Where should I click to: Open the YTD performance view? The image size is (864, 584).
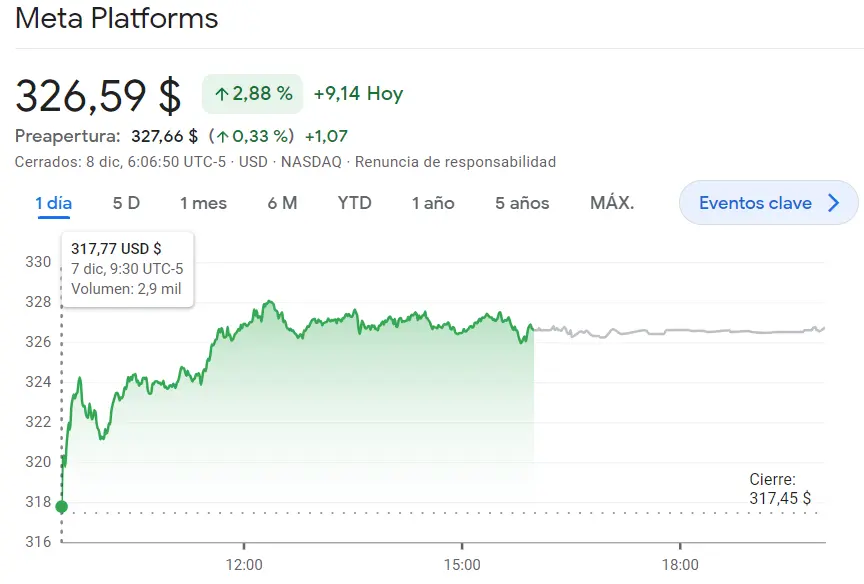pos(353,202)
